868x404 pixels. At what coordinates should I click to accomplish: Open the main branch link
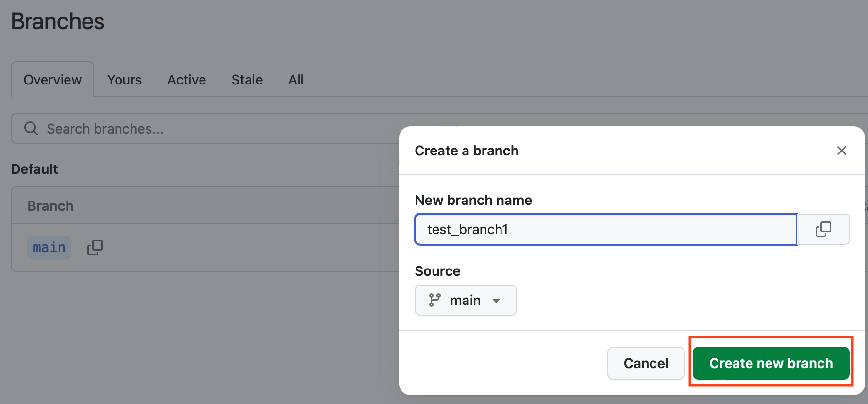(49, 248)
